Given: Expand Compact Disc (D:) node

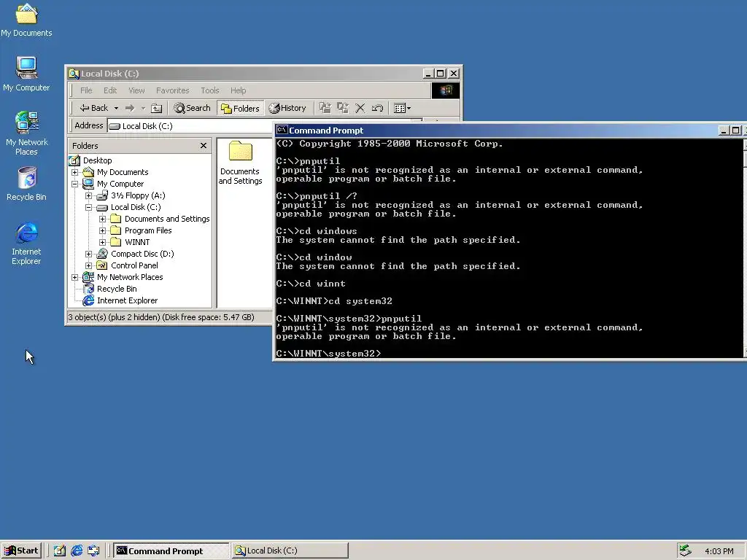Looking at the screenshot, I should (x=88, y=254).
